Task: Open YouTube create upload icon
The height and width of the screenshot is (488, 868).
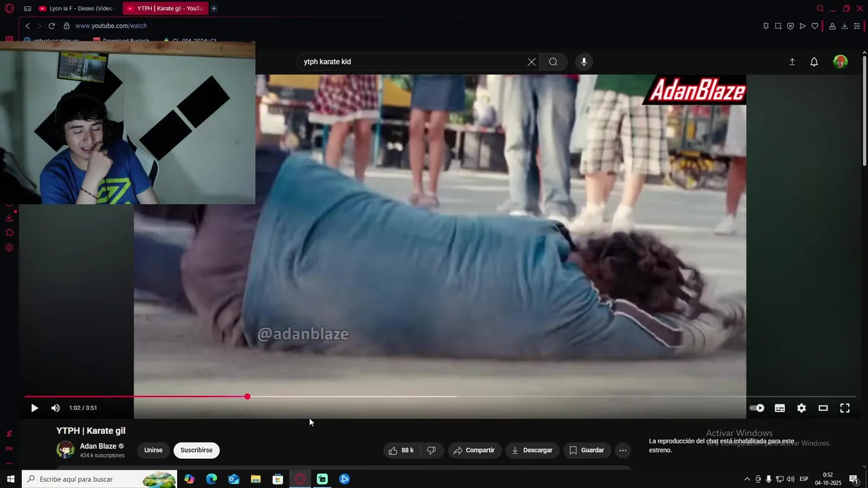Action: click(792, 62)
